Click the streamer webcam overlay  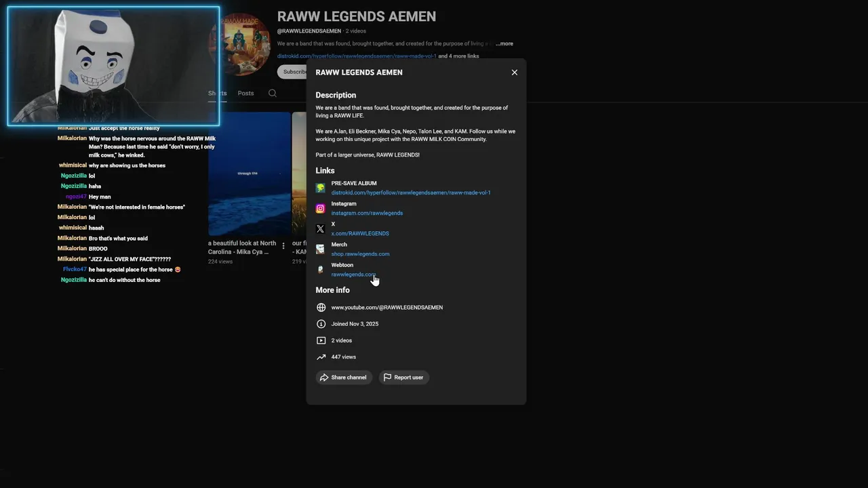coord(113,66)
